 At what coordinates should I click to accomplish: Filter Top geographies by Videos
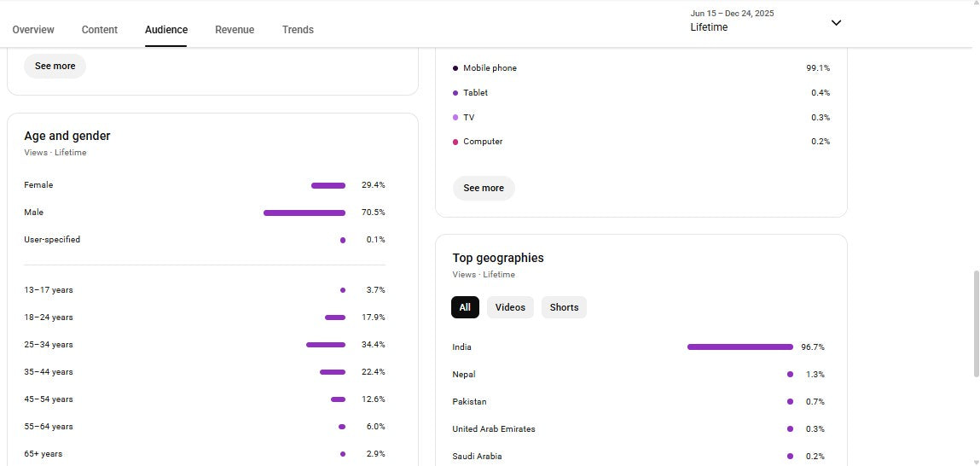point(510,308)
